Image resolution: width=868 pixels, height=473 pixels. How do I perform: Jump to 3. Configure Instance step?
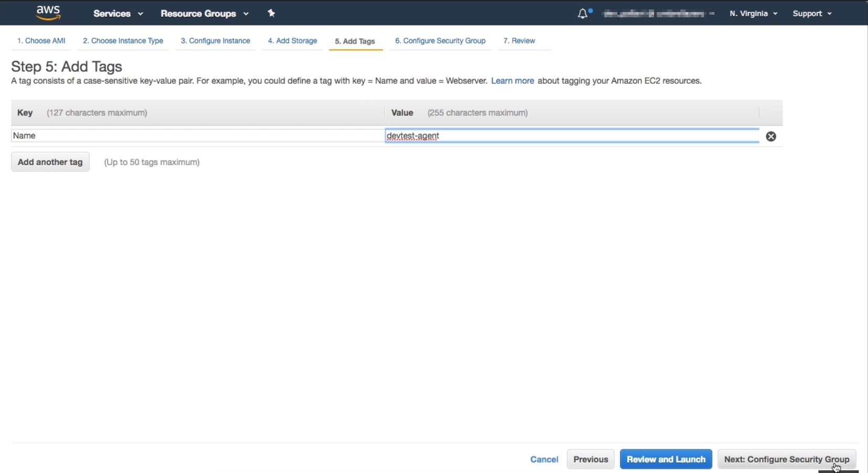click(x=215, y=41)
